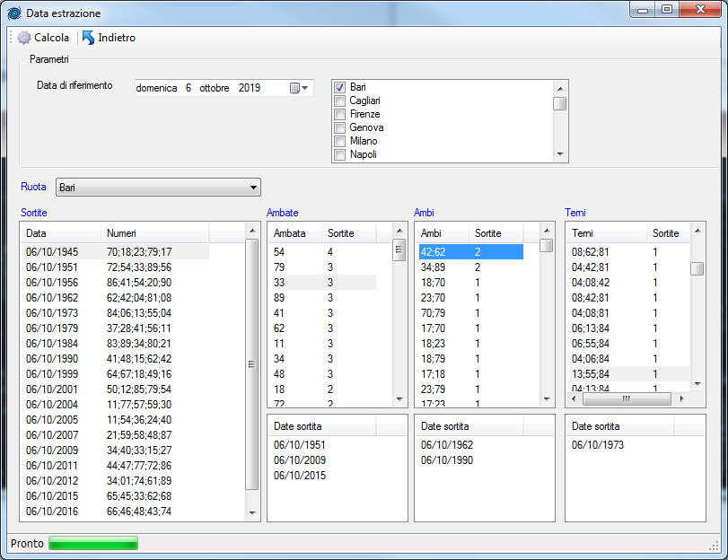Click the day number 6 in date field
728x560 pixels.
click(x=188, y=88)
